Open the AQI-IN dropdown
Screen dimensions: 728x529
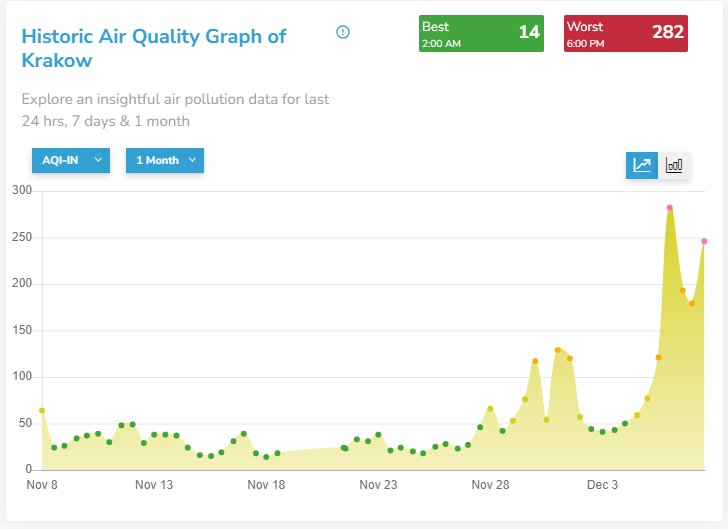[x=70, y=160]
